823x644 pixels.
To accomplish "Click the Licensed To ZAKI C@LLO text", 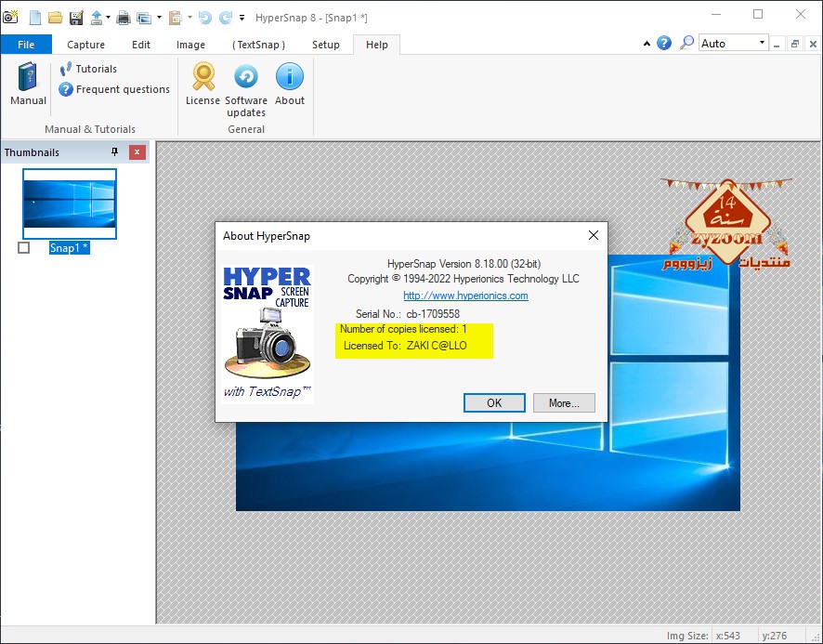I will [x=405, y=346].
